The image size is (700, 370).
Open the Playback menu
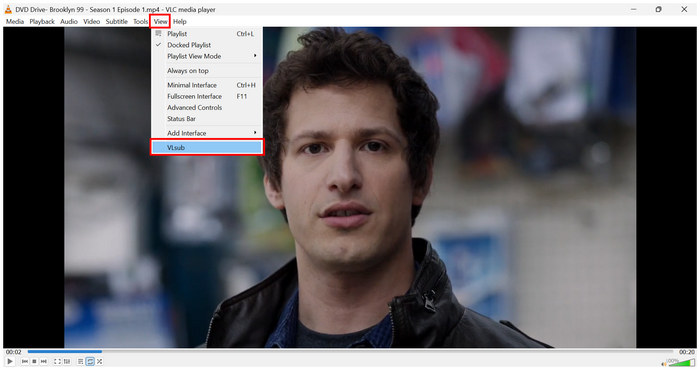42,21
